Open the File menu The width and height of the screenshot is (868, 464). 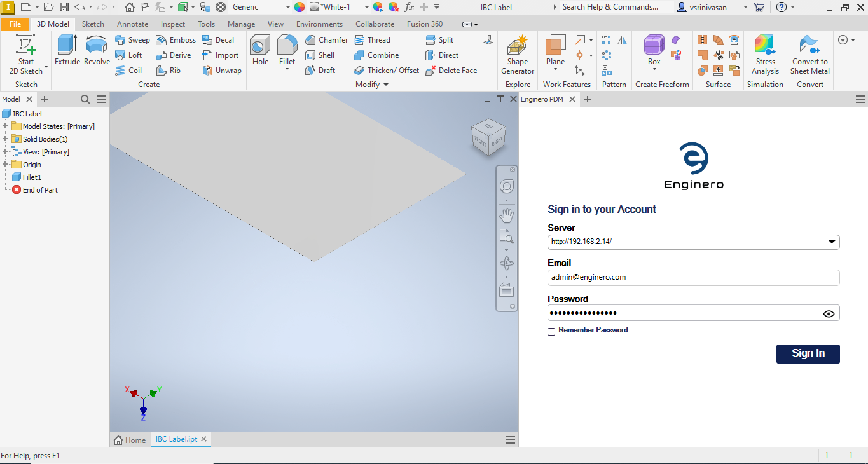(15, 24)
